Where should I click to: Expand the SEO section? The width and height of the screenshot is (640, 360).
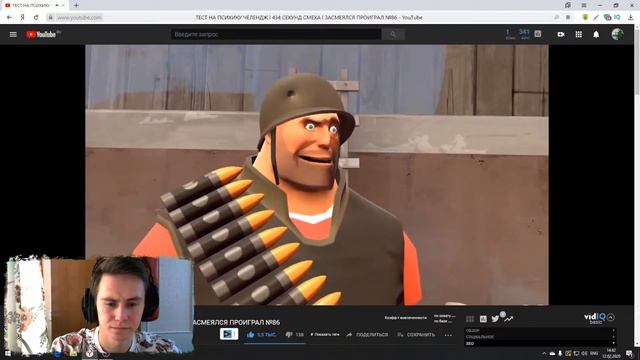tap(540, 344)
